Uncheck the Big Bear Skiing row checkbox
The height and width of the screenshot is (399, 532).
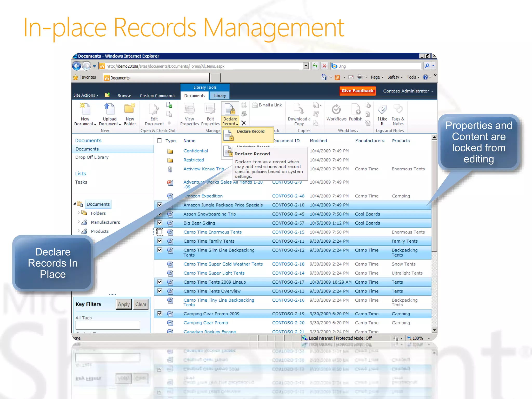coord(160,223)
